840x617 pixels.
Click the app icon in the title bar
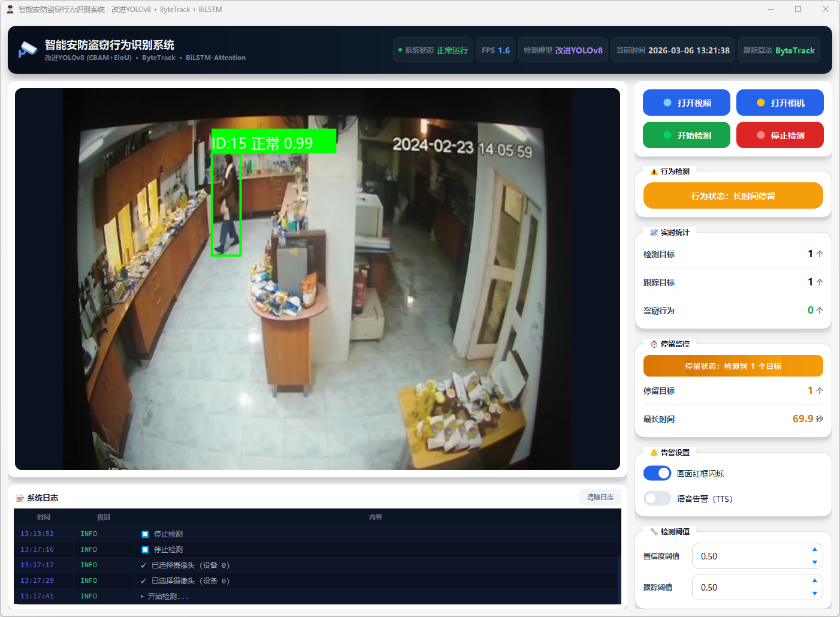pos(10,9)
